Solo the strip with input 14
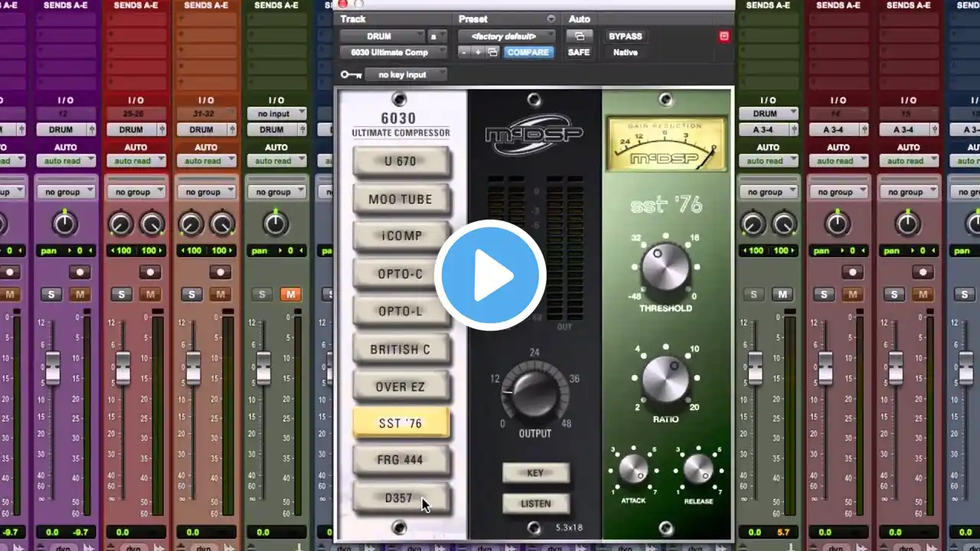Image resolution: width=980 pixels, height=551 pixels. [x=825, y=295]
